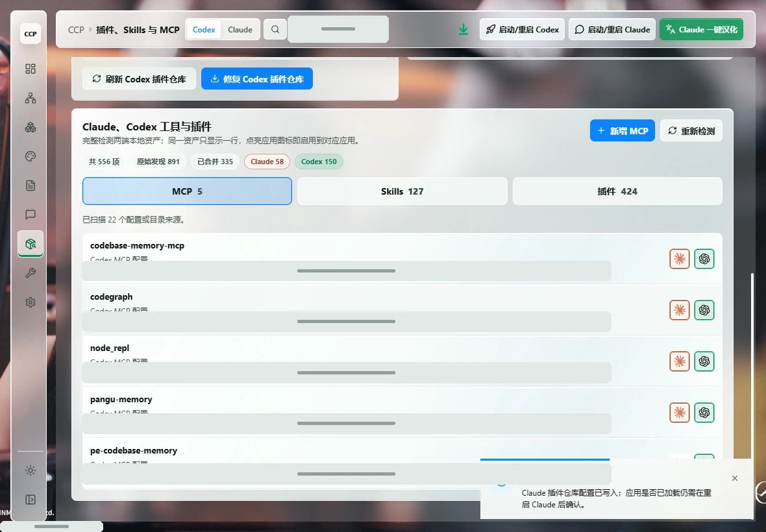Click the Claude、Codex 工具与插件 heading
766x532 pixels.
point(147,127)
